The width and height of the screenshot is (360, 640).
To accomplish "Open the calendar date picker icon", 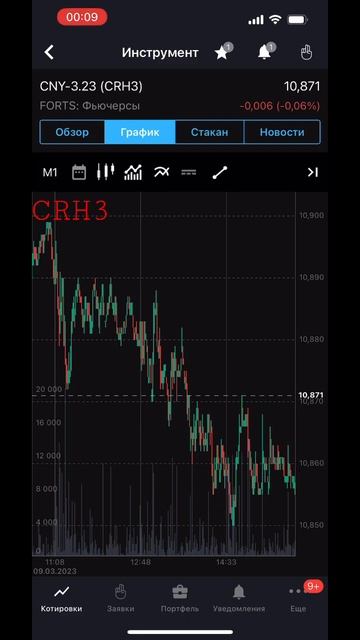I will tap(79, 173).
